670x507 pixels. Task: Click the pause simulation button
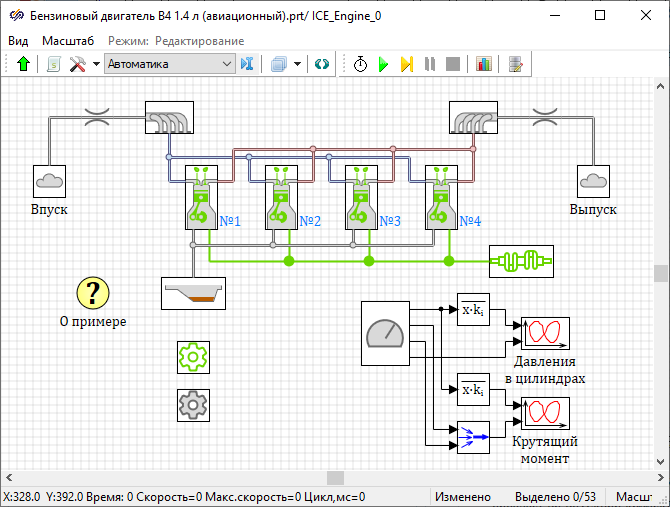[429, 64]
